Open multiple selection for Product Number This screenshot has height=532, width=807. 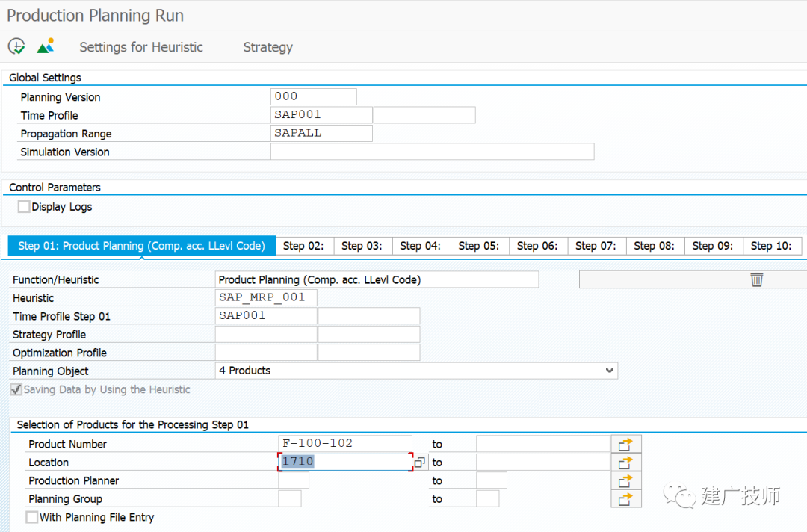click(x=626, y=444)
